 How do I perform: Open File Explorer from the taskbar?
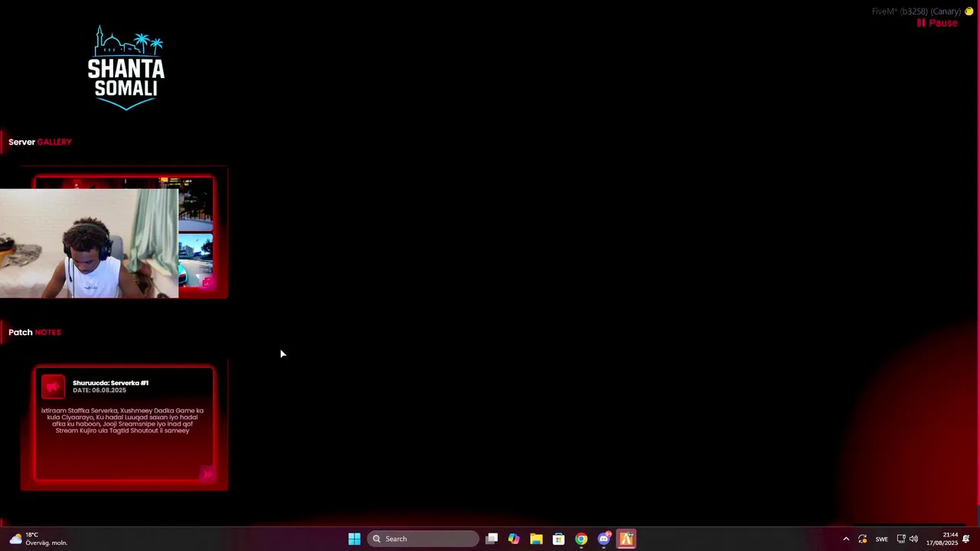click(536, 539)
